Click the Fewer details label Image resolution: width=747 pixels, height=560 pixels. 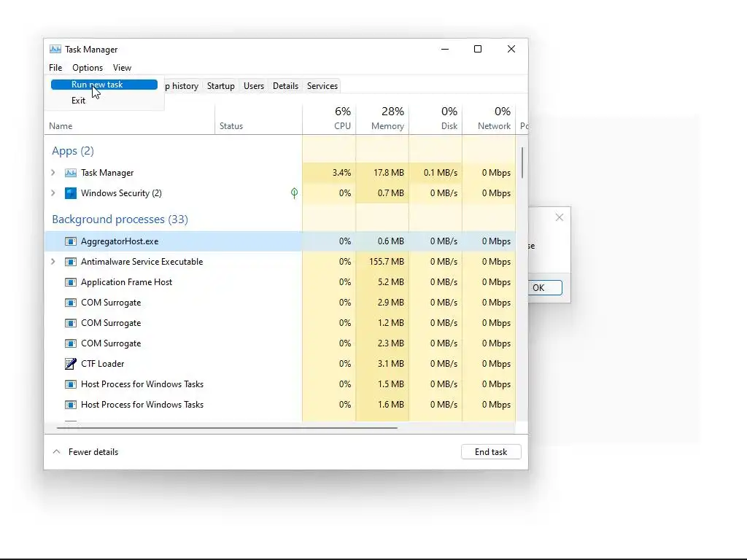93,452
